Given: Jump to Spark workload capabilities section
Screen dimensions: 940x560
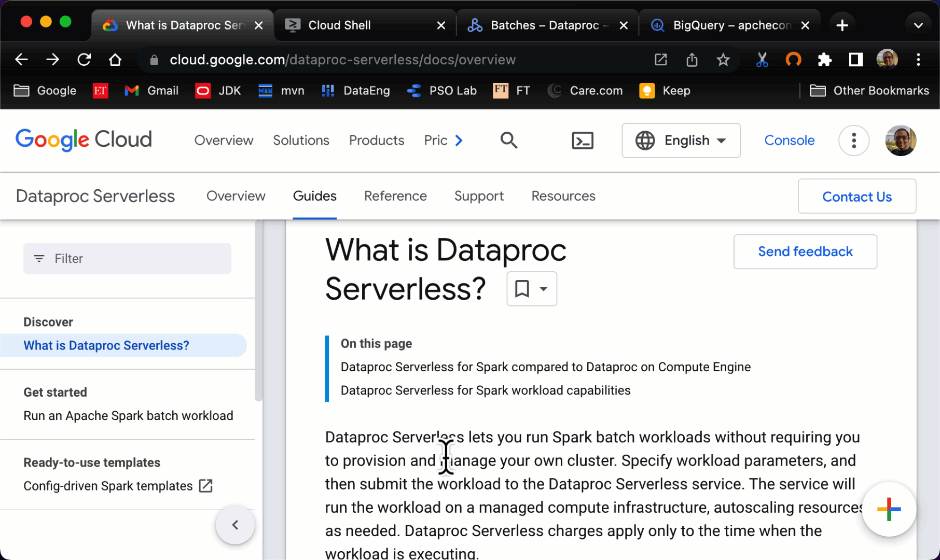Looking at the screenshot, I should [x=486, y=390].
